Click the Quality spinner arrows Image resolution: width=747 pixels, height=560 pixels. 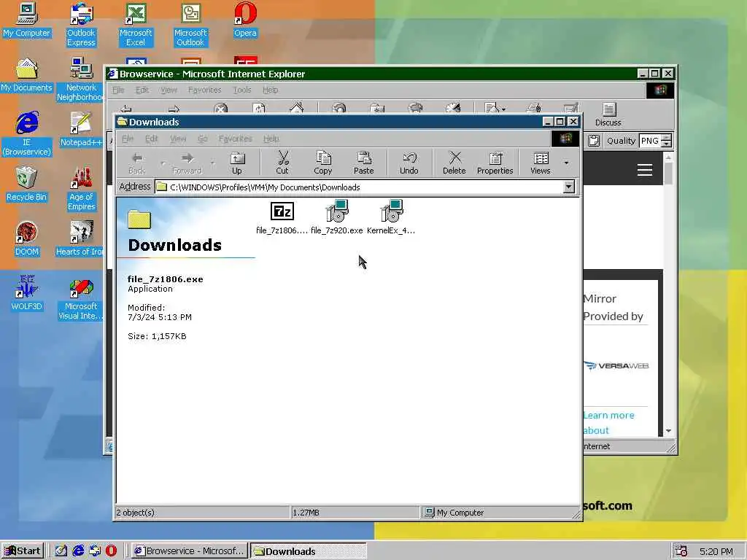(x=667, y=141)
